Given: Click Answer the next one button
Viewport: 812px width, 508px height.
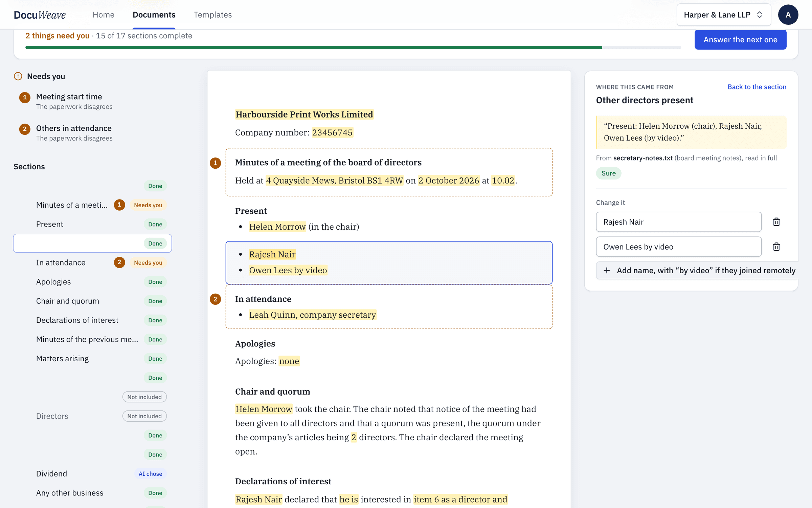Looking at the screenshot, I should click(x=740, y=40).
